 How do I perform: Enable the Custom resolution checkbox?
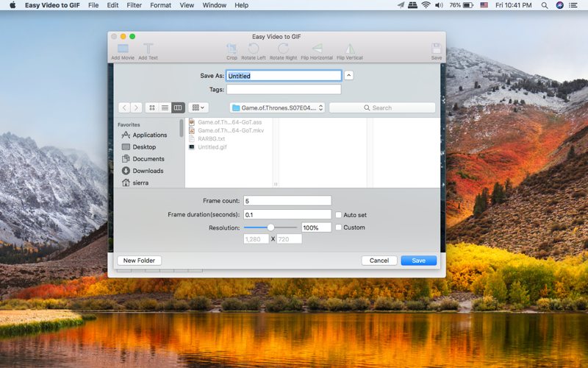click(338, 227)
